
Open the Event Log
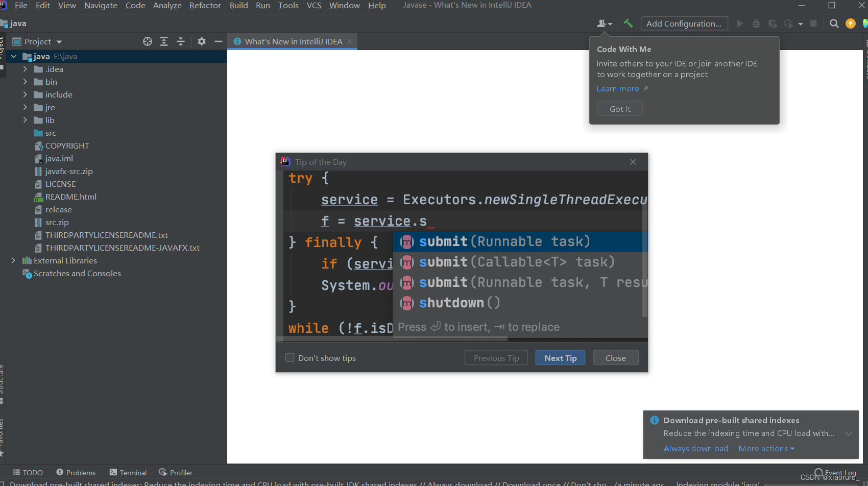(x=835, y=473)
